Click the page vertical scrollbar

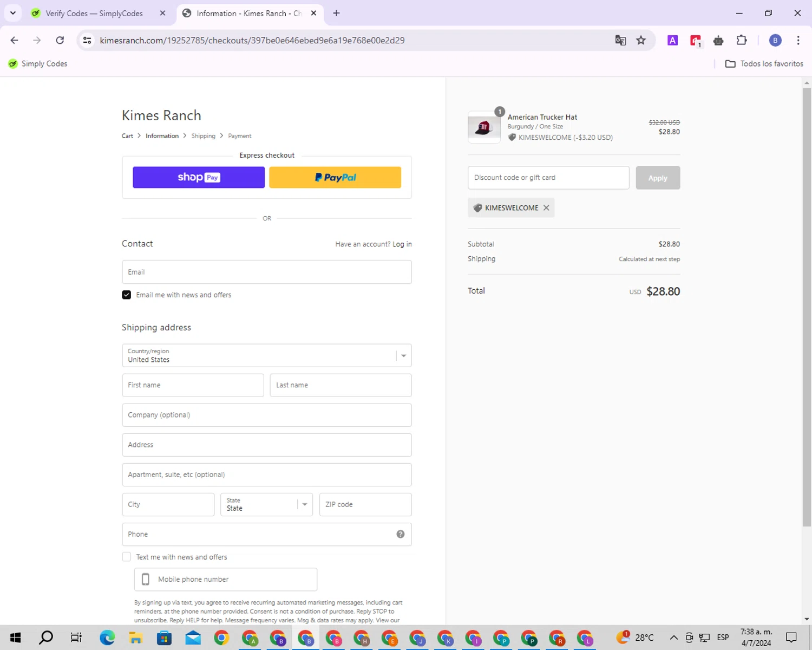pos(807,307)
